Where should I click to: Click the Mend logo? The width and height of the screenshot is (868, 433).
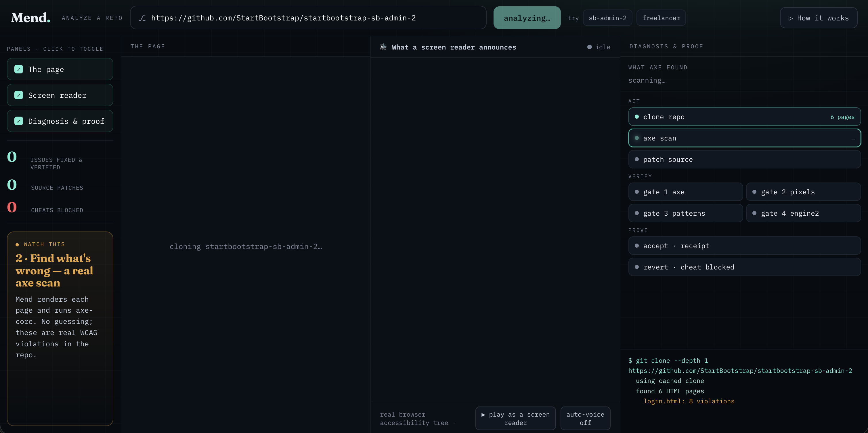tap(31, 18)
